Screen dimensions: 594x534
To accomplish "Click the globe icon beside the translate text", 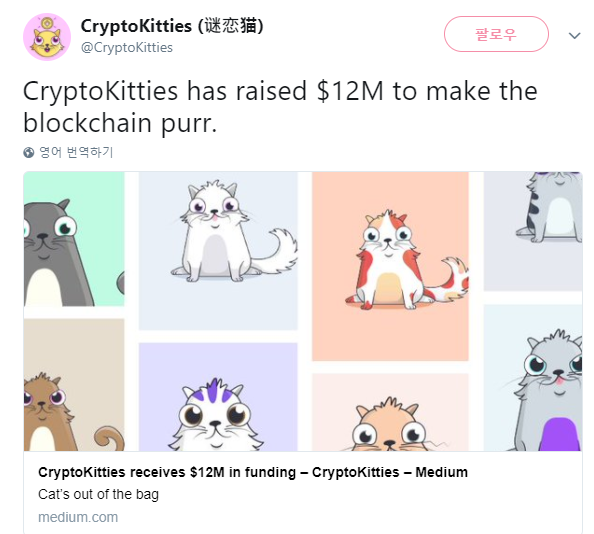I will (x=29, y=152).
